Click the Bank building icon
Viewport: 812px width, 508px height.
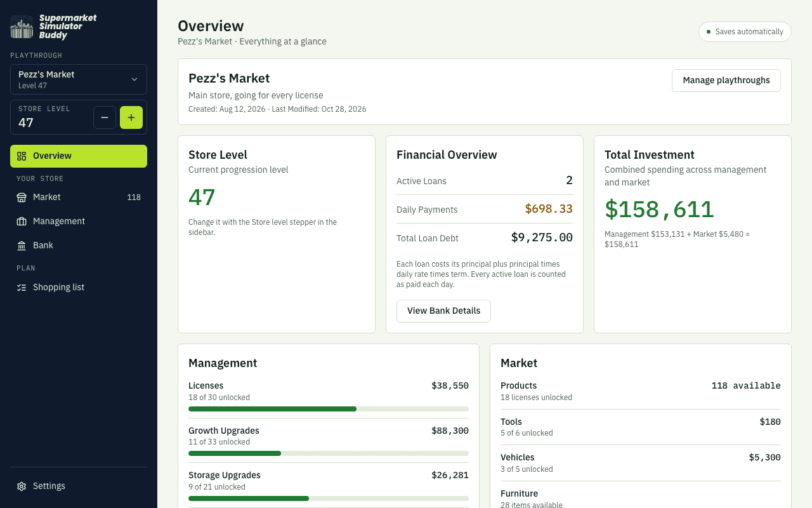22,246
